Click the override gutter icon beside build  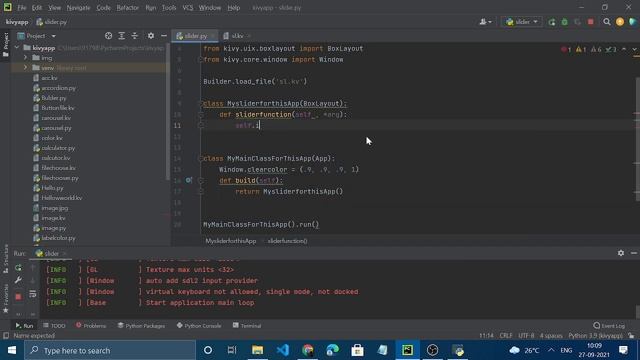(189, 180)
